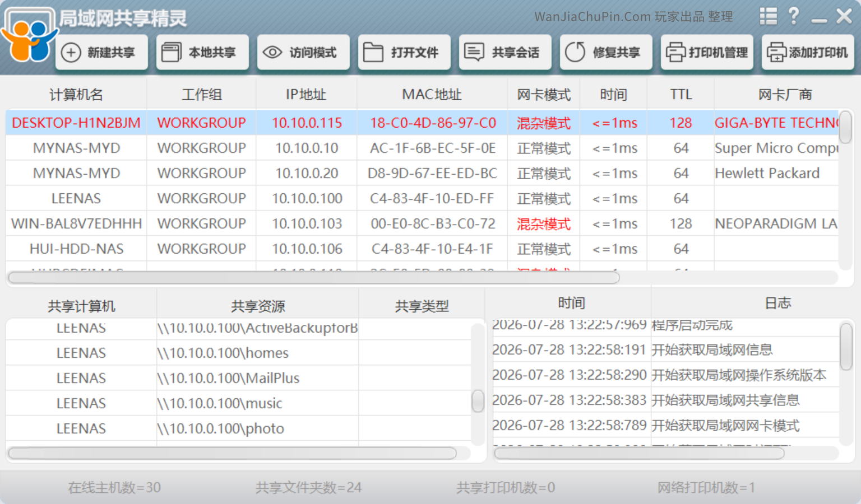
Task: Click the 共享资源 column header
Action: tap(258, 306)
